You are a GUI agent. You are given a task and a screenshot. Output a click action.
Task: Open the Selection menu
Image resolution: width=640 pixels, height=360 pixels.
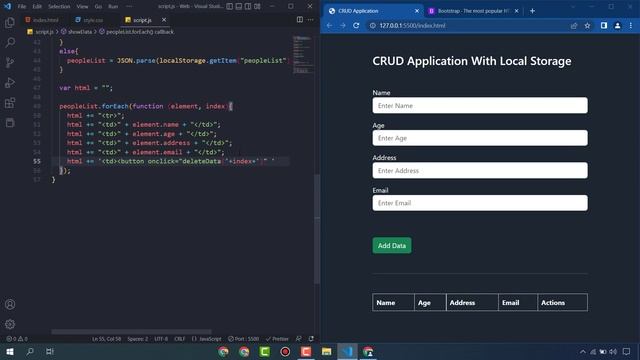pyautogui.click(x=59, y=7)
